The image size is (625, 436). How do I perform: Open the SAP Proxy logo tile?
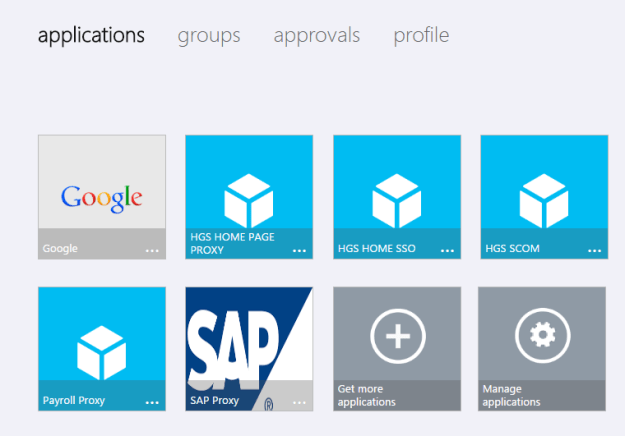coord(249,349)
